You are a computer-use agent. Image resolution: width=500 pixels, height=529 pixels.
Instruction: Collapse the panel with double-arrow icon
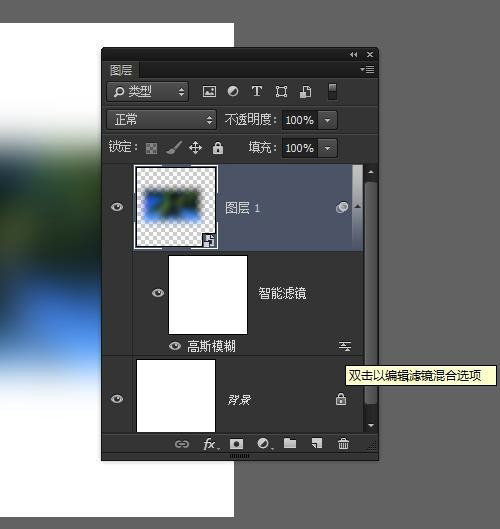pyautogui.click(x=353, y=55)
